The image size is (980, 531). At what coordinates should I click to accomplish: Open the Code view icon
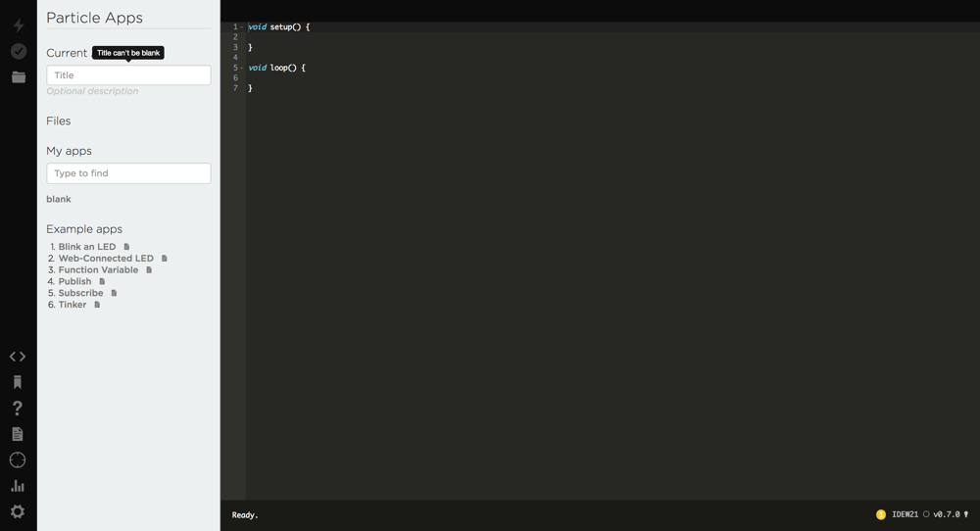click(x=18, y=357)
